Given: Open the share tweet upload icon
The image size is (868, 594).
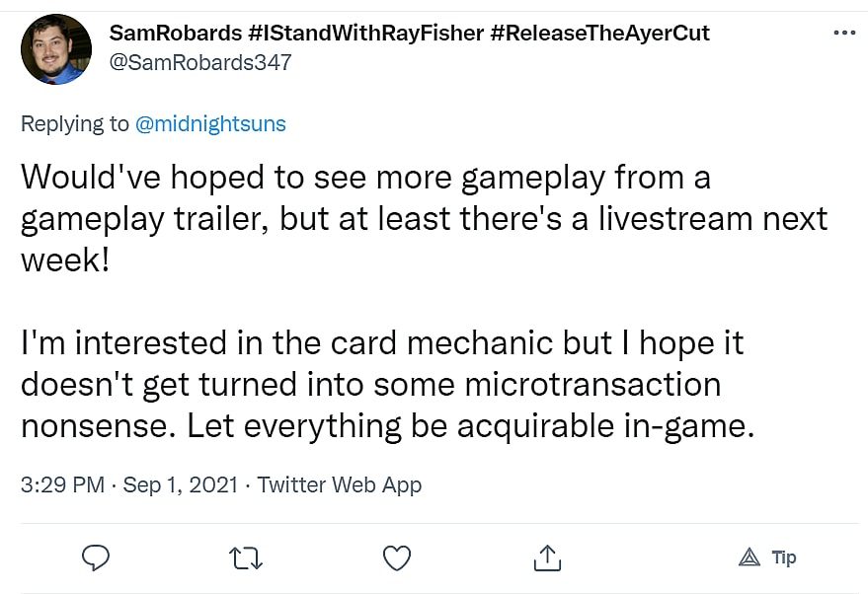Looking at the screenshot, I should coord(547,557).
